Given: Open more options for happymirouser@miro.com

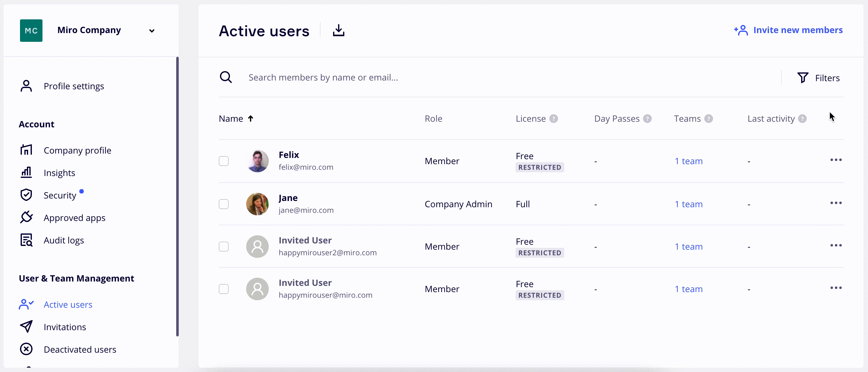Looking at the screenshot, I should pyautogui.click(x=836, y=288).
